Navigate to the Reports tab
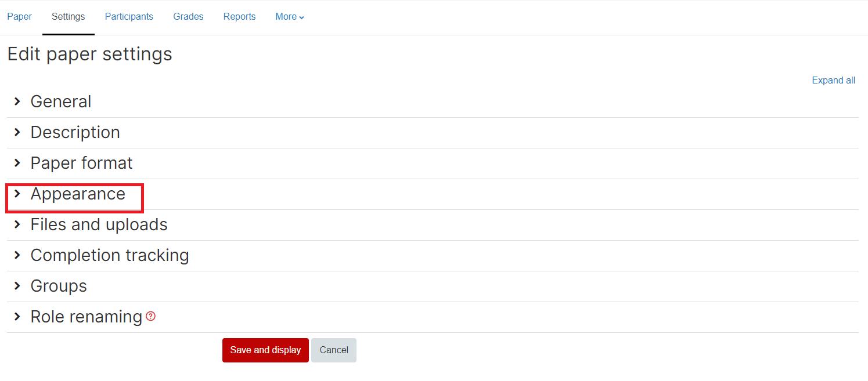868x381 pixels. 239,17
